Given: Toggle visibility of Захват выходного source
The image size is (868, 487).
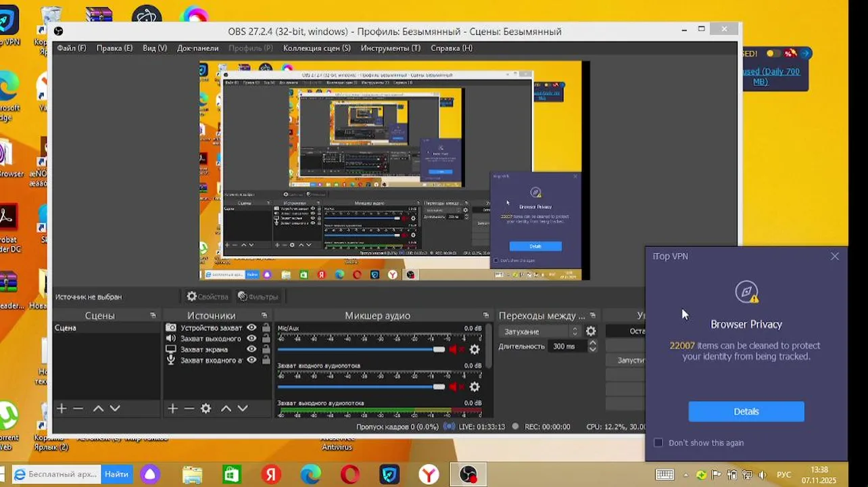Looking at the screenshot, I should (251, 339).
